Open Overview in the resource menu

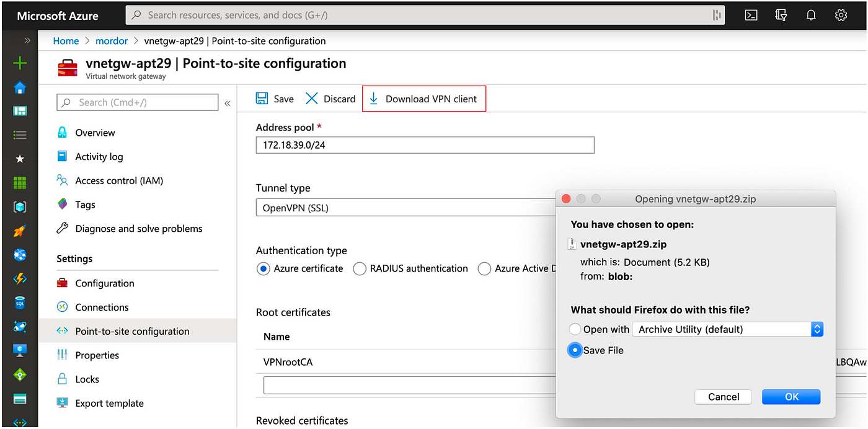[x=95, y=133]
